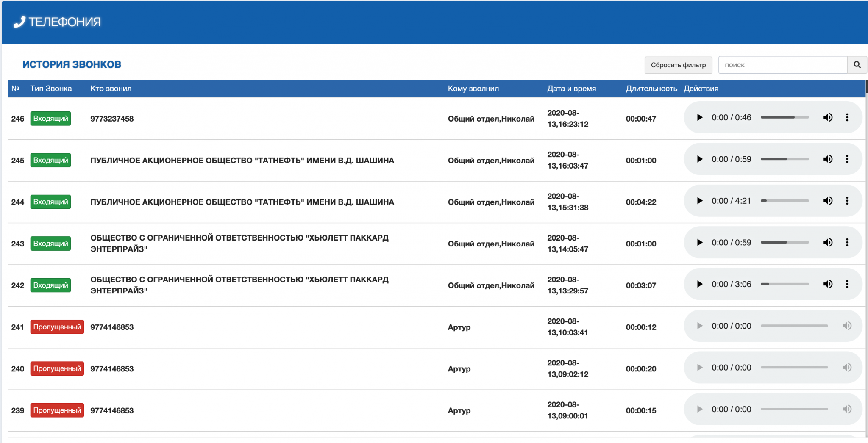Click duration 00:03:07
This screenshot has height=443, width=868.
click(x=641, y=285)
